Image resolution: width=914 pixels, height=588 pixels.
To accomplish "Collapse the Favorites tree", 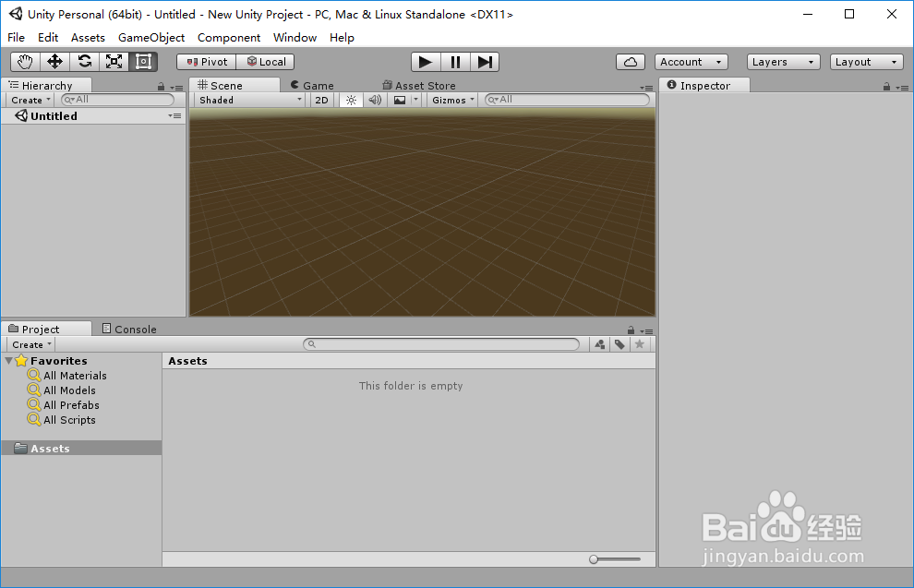I will click(x=8, y=360).
